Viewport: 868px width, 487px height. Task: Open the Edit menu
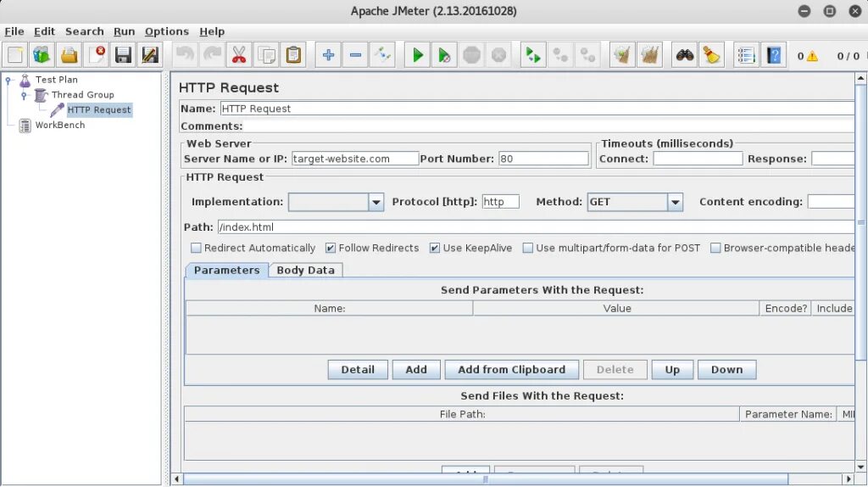point(44,31)
